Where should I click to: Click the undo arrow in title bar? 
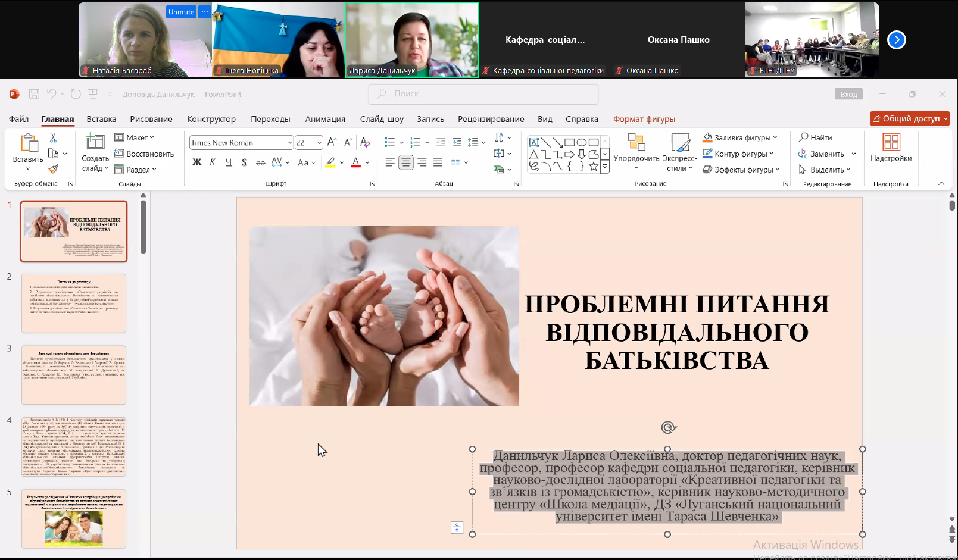coord(52,94)
